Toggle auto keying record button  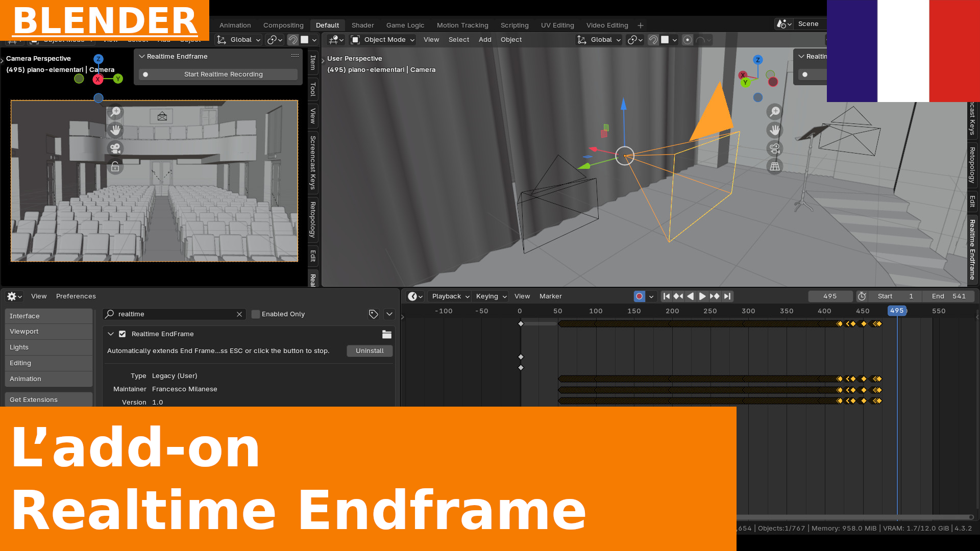[x=639, y=296]
